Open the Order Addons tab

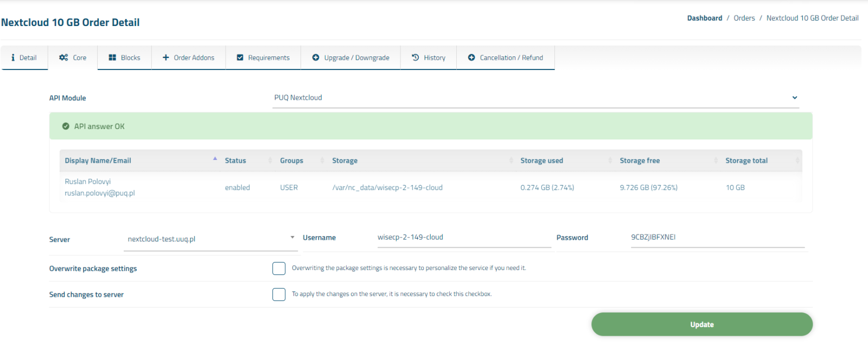tap(188, 57)
